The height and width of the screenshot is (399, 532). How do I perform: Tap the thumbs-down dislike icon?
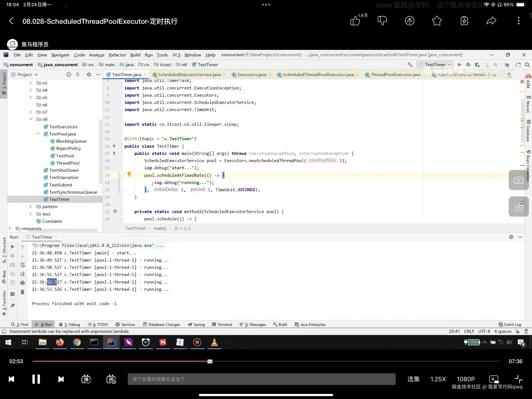coord(382,21)
